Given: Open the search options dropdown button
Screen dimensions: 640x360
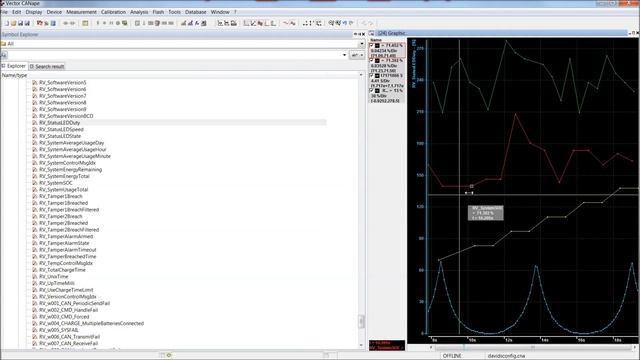Looking at the screenshot, I should tap(357, 55).
